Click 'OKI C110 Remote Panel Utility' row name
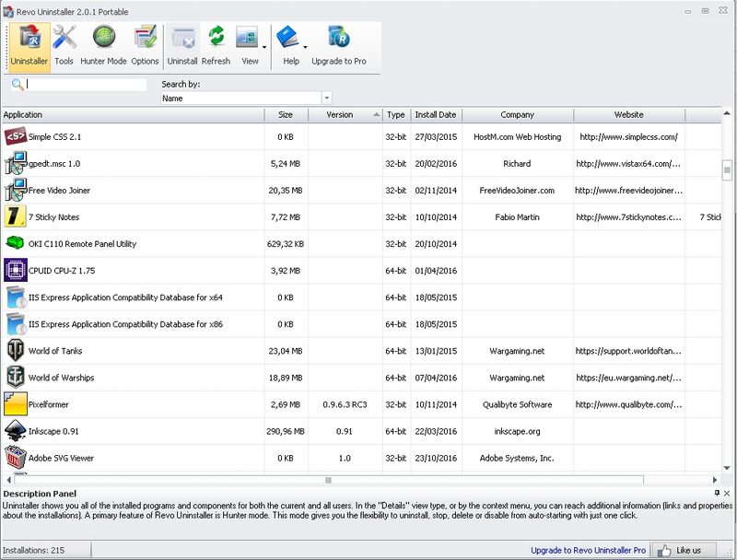The image size is (737, 560). pos(82,244)
